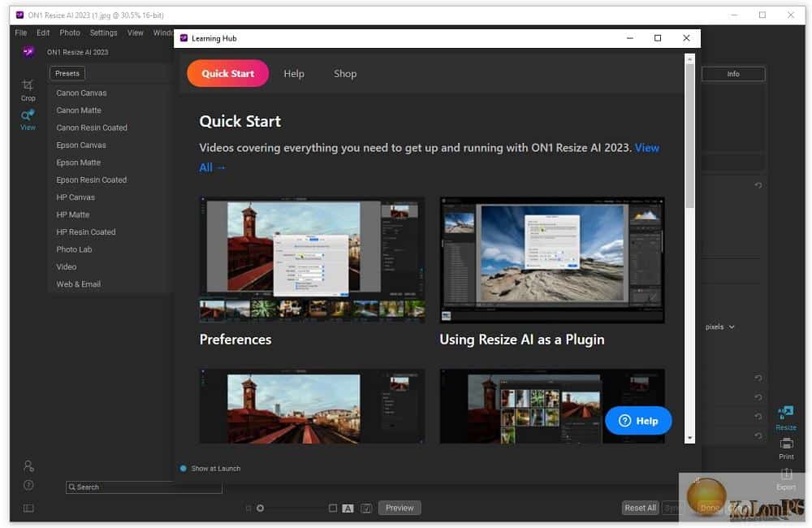Expand the HP Canvas preset category
The width and height of the screenshot is (812, 528).
(76, 197)
